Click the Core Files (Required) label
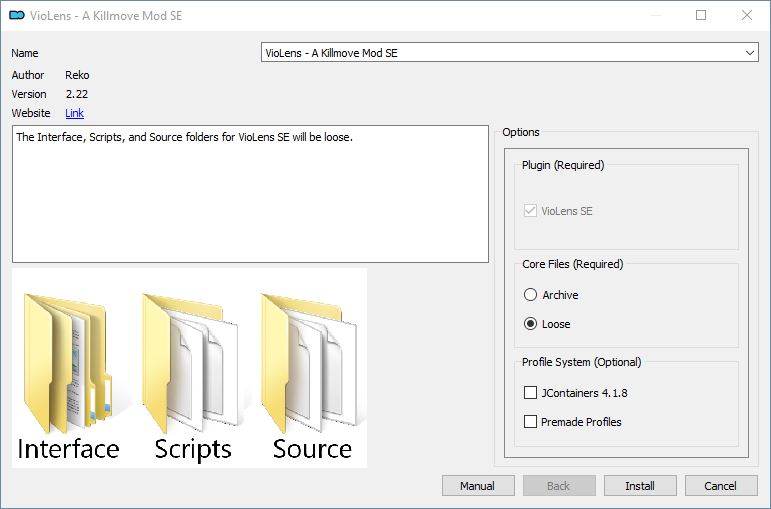This screenshot has height=509, width=771. (x=572, y=264)
